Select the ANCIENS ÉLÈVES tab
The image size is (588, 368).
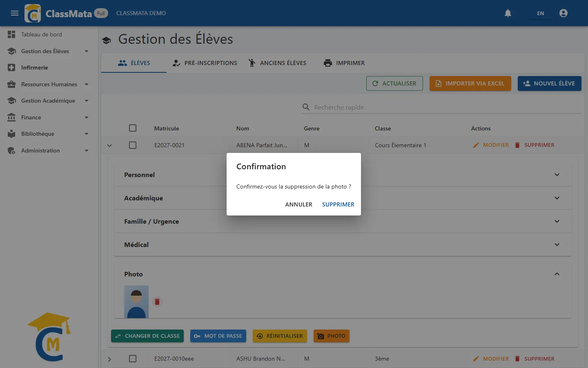[x=278, y=63]
